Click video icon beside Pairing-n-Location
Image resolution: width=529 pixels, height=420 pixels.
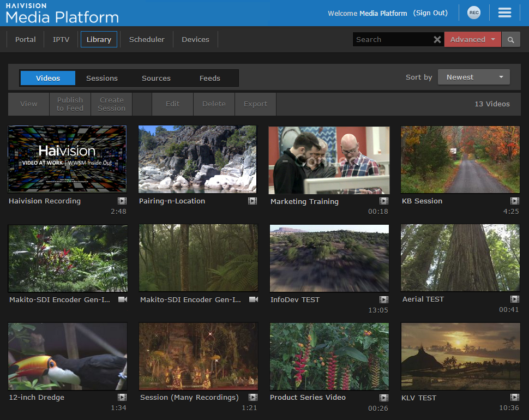point(253,201)
